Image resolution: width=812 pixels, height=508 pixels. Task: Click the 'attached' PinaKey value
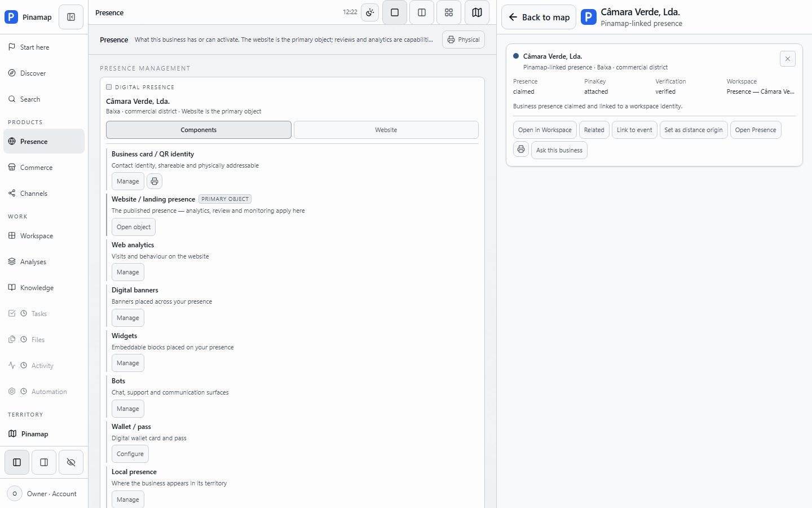pos(596,91)
